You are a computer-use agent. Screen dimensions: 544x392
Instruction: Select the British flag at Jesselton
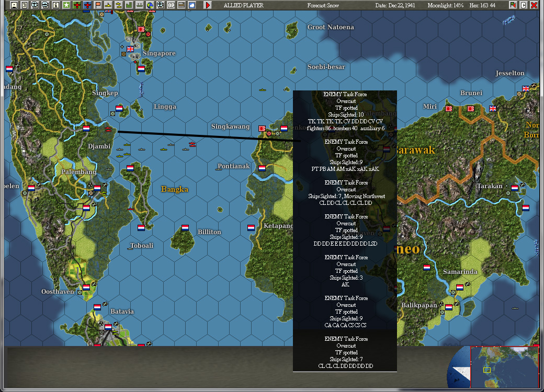coord(526,89)
